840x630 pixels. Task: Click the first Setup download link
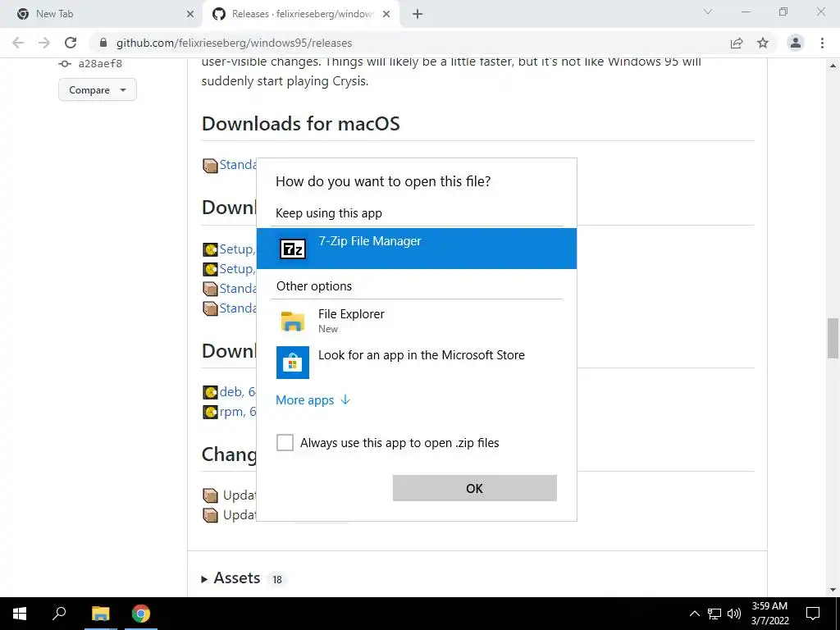237,249
